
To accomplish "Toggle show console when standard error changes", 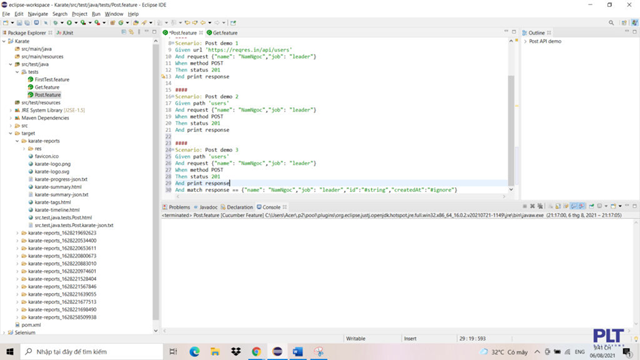I will tap(582, 207).
